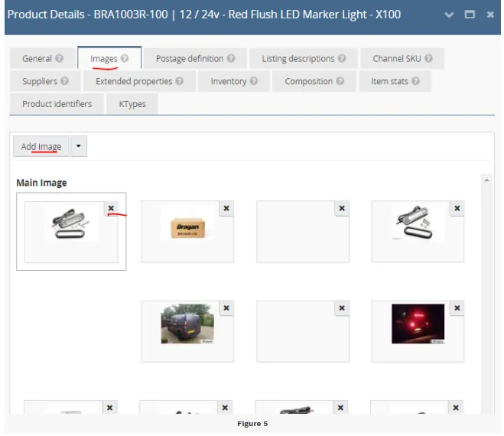
Task: Open the General tab
Action: coord(43,59)
